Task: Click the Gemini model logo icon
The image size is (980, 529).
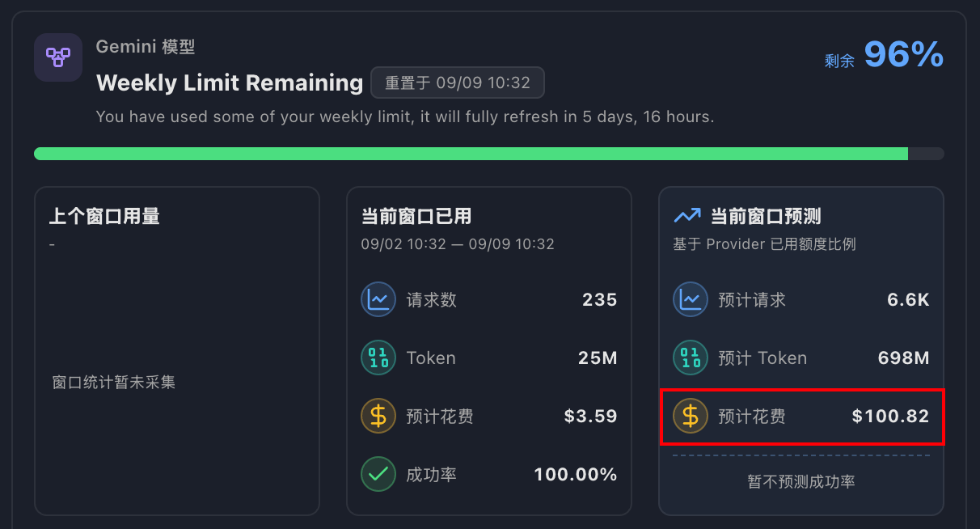Action: click(58, 57)
